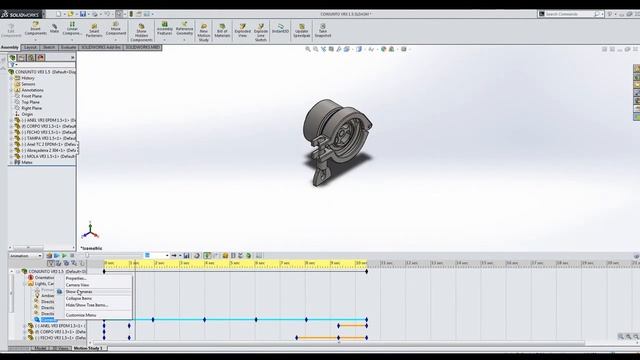Toggle Autokey in motion toolbar
The height and width of the screenshot is (360, 640).
[x=207, y=256]
